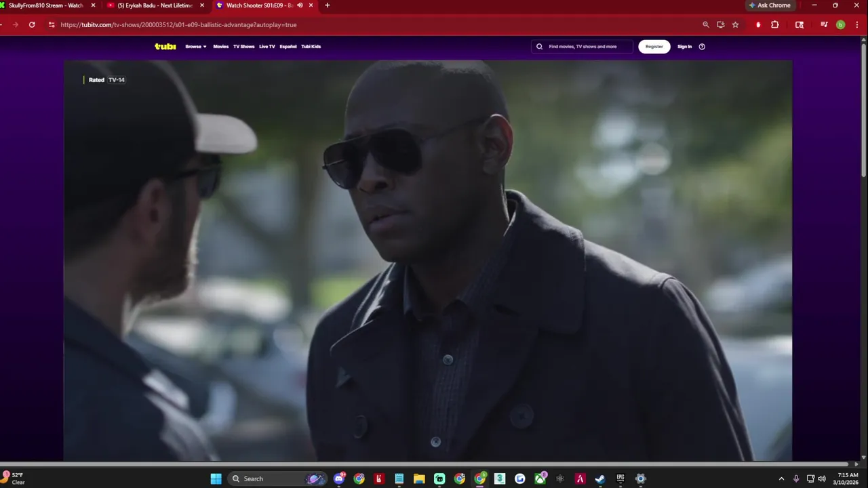Click the taskbar Search box
868x488 pixels.
(x=277, y=479)
